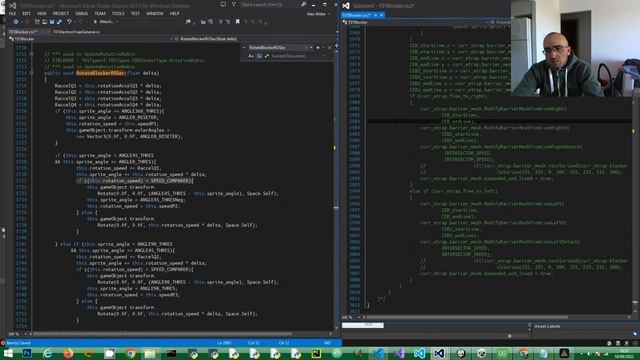Switch to the TDTDaemonTrapGeneral.cs tab
The image size is (640, 360).
click(x=76, y=32)
